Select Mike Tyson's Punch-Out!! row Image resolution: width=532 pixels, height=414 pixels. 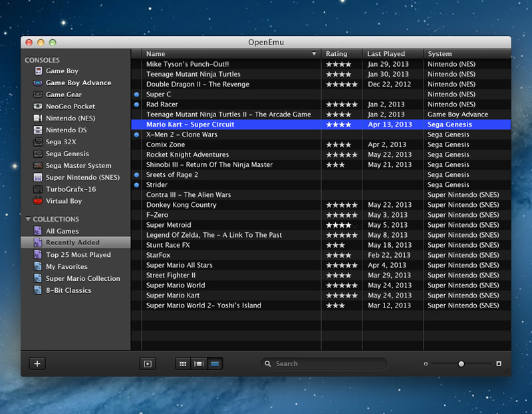pyautogui.click(x=321, y=64)
